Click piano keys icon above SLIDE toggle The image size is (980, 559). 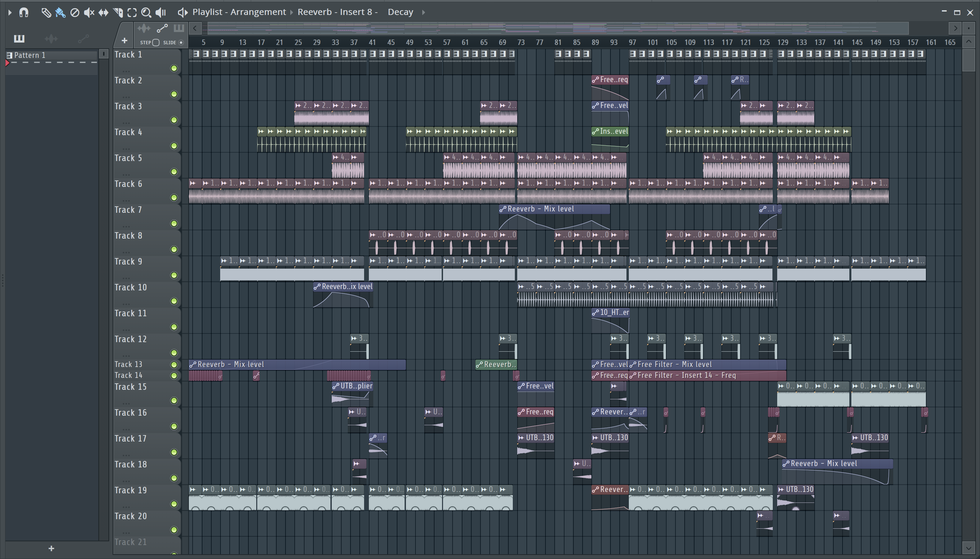click(x=179, y=28)
